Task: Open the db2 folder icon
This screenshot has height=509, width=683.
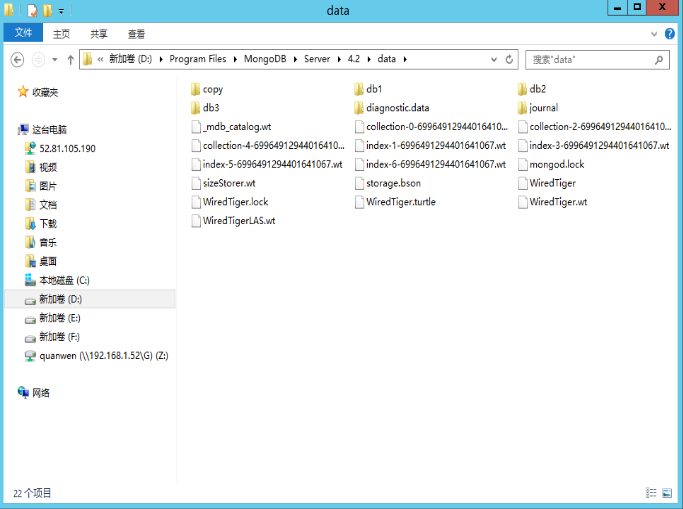Action: point(522,90)
